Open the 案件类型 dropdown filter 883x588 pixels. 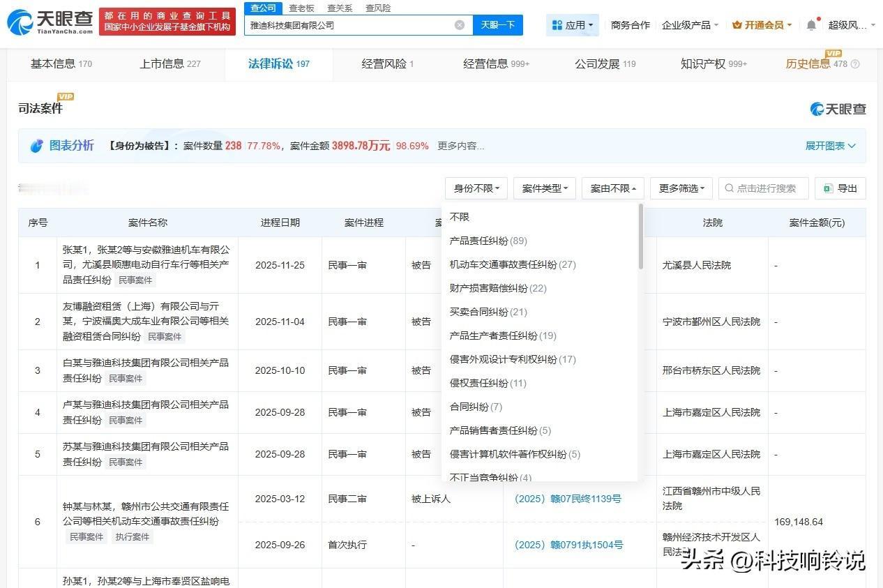tap(545, 188)
